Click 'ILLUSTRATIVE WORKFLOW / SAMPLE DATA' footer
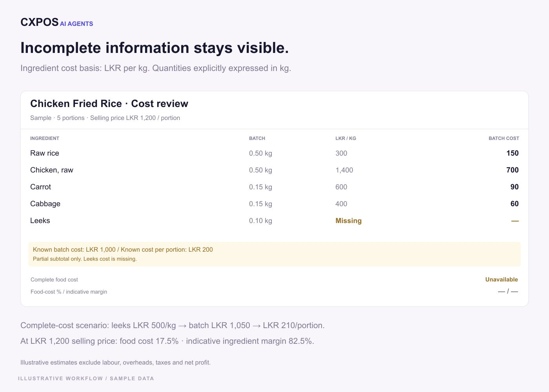Screen dimensions: 549x392 pyautogui.click(x=86, y=379)
